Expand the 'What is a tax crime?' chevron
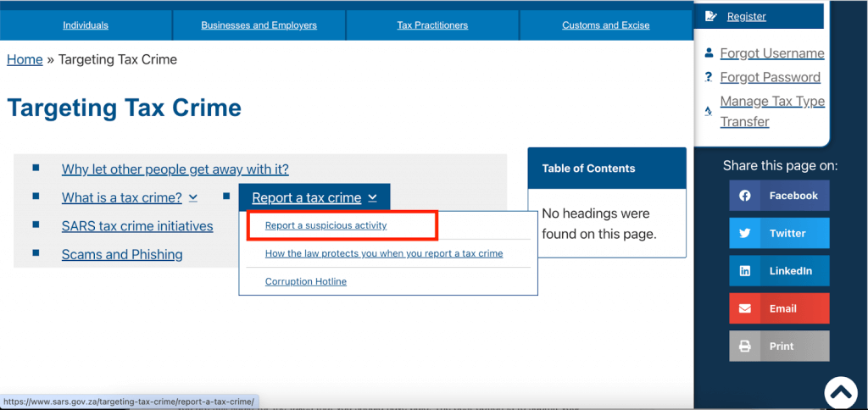 (193, 197)
